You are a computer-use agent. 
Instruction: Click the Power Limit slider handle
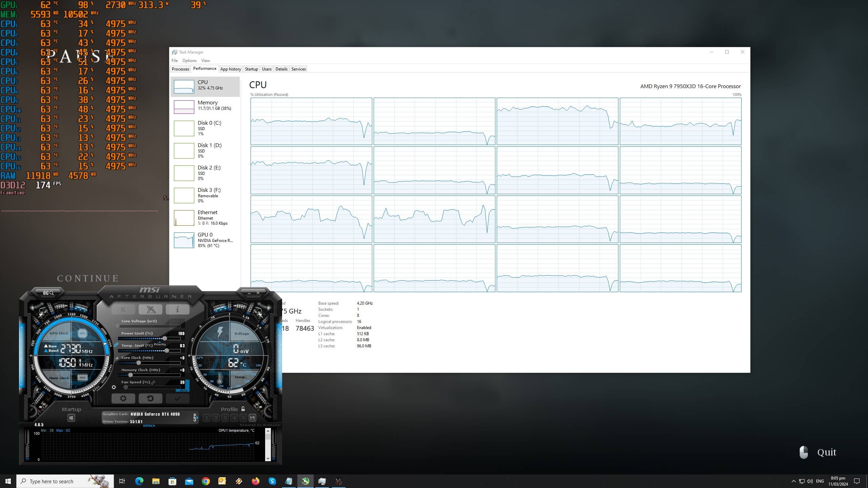tap(165, 339)
